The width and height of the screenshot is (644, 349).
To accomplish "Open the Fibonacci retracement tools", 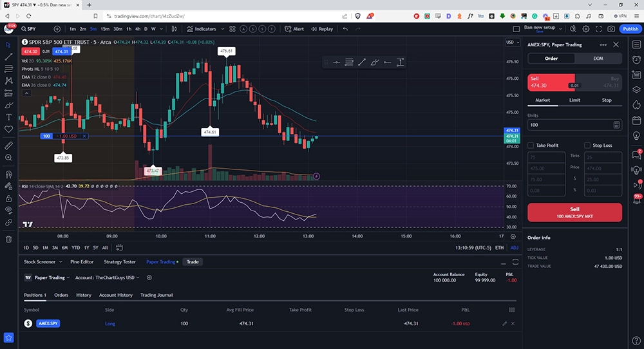I will [x=8, y=69].
